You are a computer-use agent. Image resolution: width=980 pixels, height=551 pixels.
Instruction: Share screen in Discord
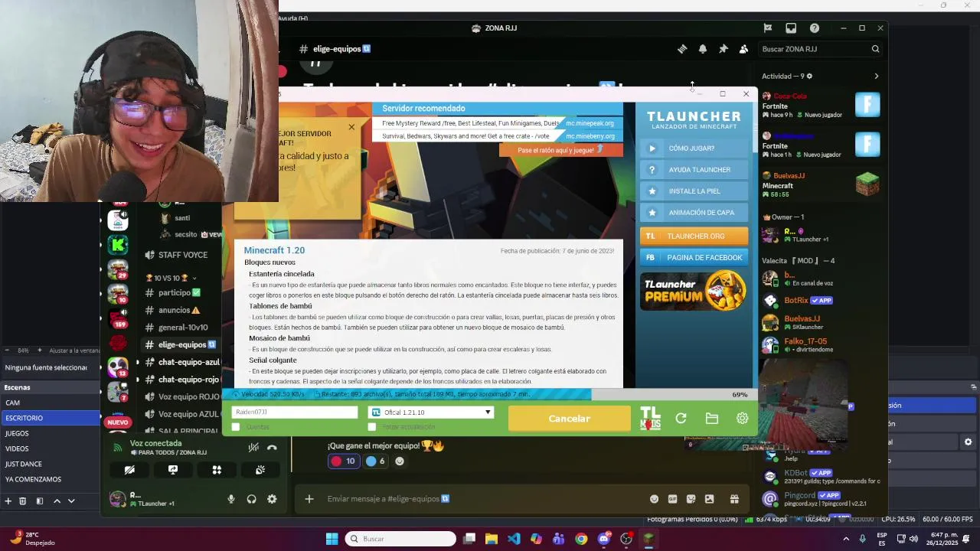coord(173,470)
